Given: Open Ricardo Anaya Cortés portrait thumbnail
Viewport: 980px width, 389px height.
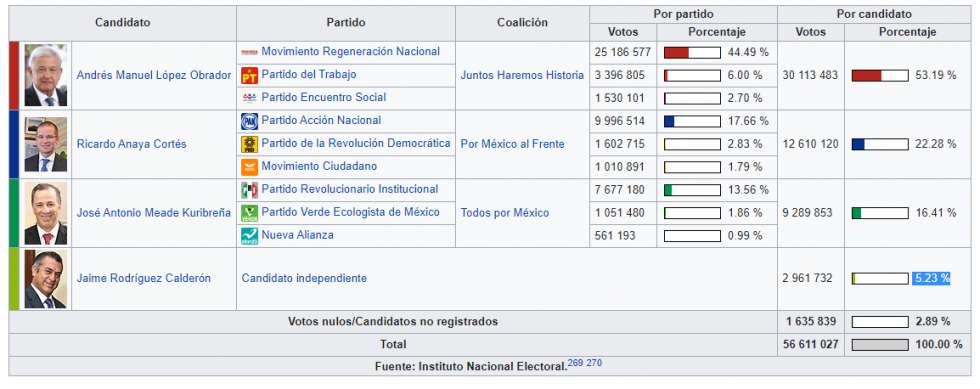Looking at the screenshot, I should [46, 144].
